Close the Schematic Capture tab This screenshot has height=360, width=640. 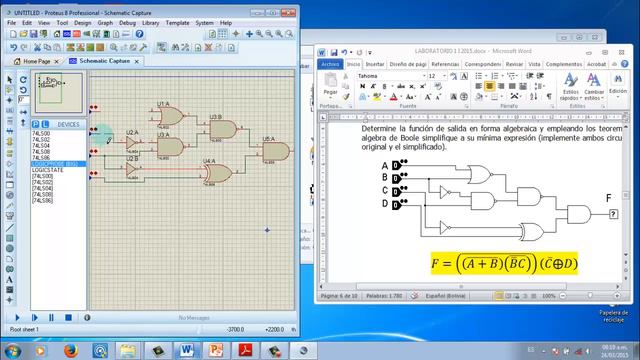(137, 61)
